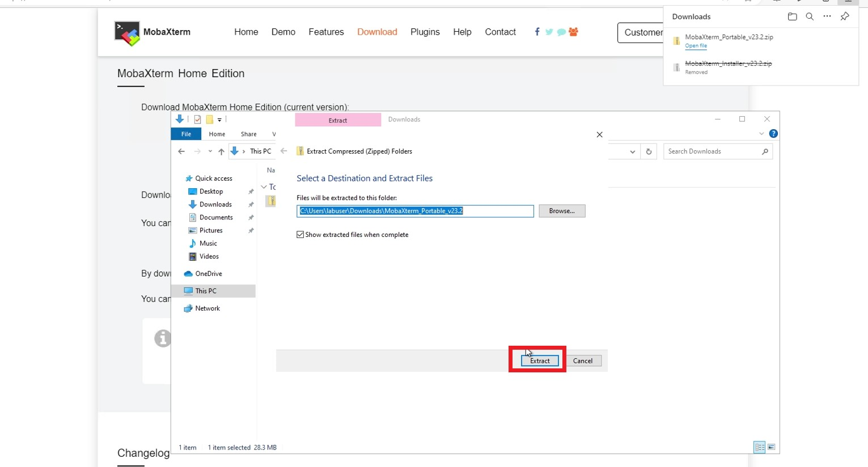The width and height of the screenshot is (868, 467).
Task: Pin the browser Downloads panel
Action: [845, 16]
